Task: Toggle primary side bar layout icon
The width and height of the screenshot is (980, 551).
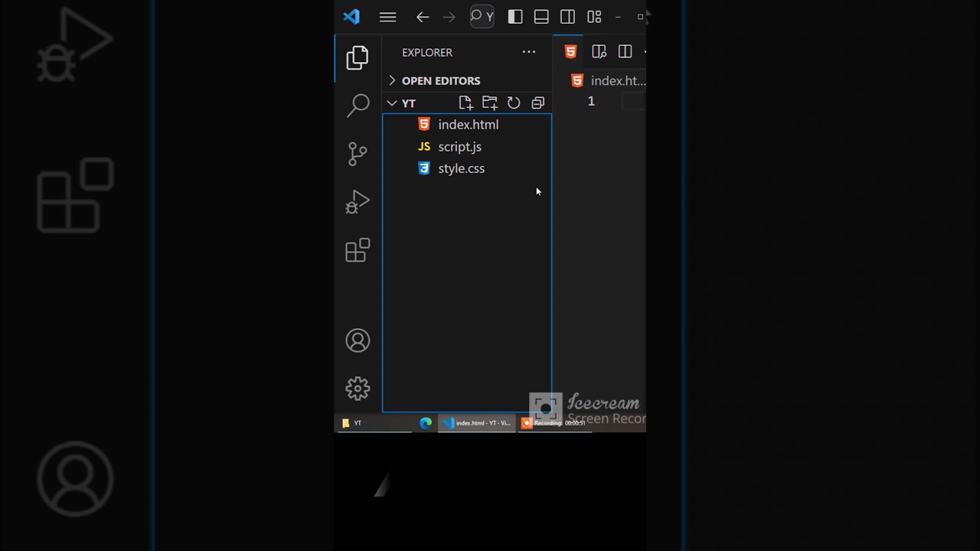Action: tap(515, 17)
